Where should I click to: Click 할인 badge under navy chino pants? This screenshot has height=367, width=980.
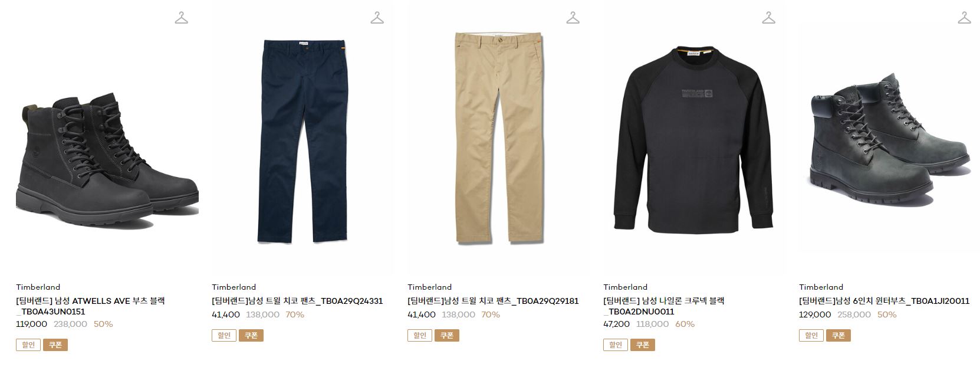tap(224, 335)
